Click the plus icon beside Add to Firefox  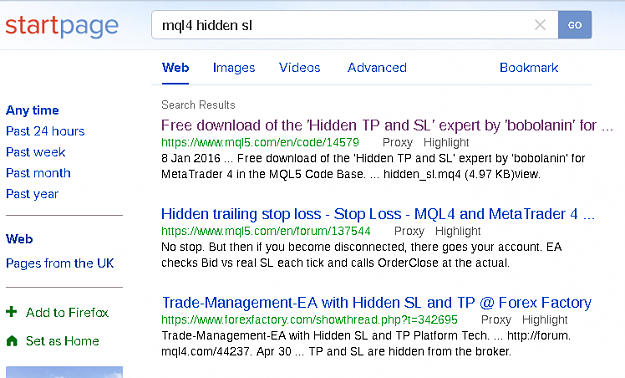12,312
